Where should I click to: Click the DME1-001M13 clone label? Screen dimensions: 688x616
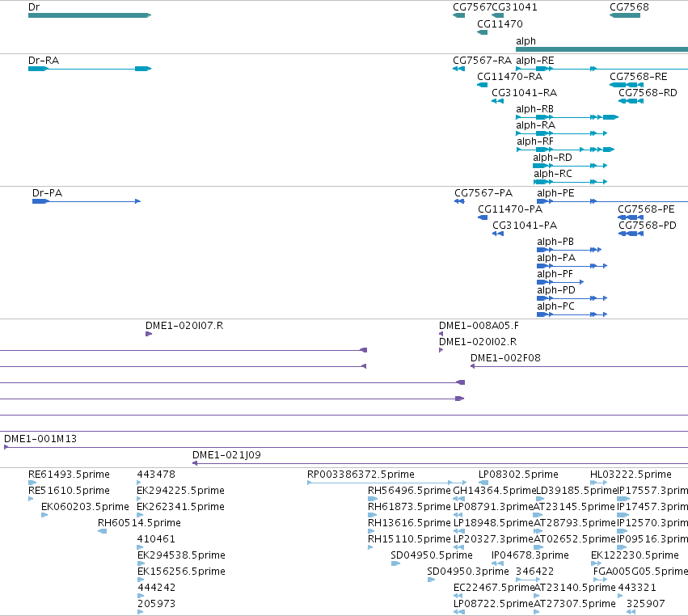pyautogui.click(x=40, y=438)
